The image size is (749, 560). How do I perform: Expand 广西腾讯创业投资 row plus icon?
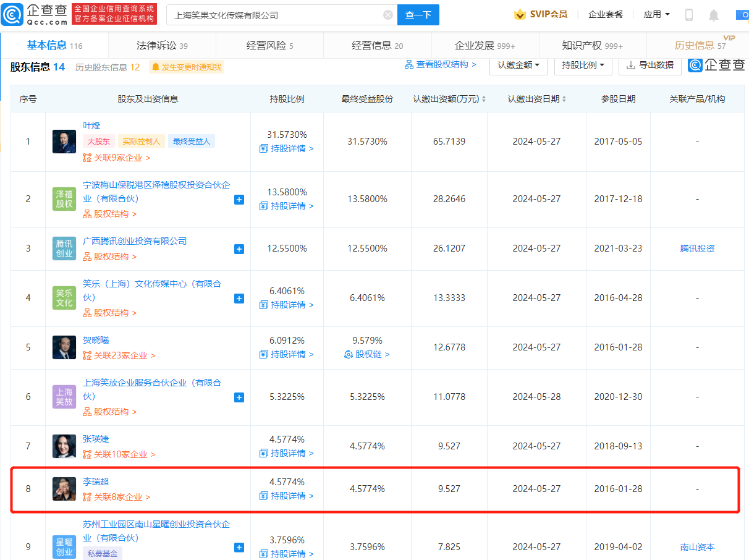(x=239, y=249)
